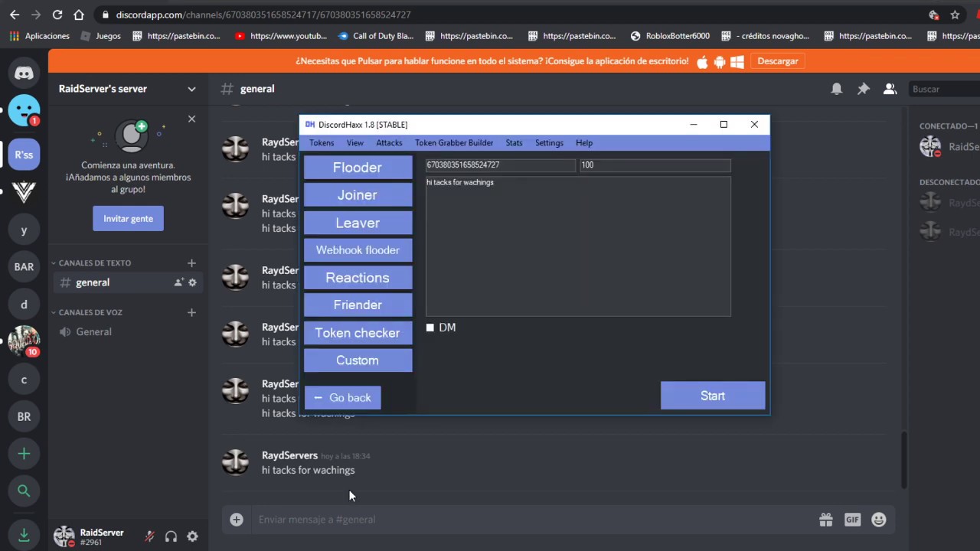
Task: Open user settings gear icon
Action: click(192, 537)
